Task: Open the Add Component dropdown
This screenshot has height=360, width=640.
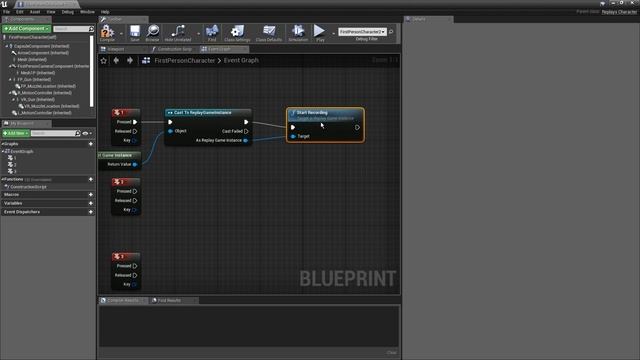Action: pos(27,29)
